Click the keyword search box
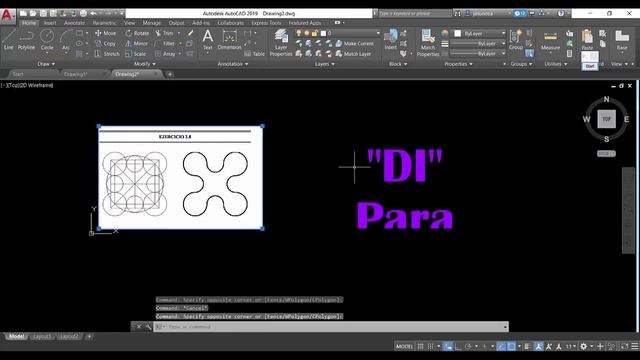The width and height of the screenshot is (640, 360). tap(414, 13)
